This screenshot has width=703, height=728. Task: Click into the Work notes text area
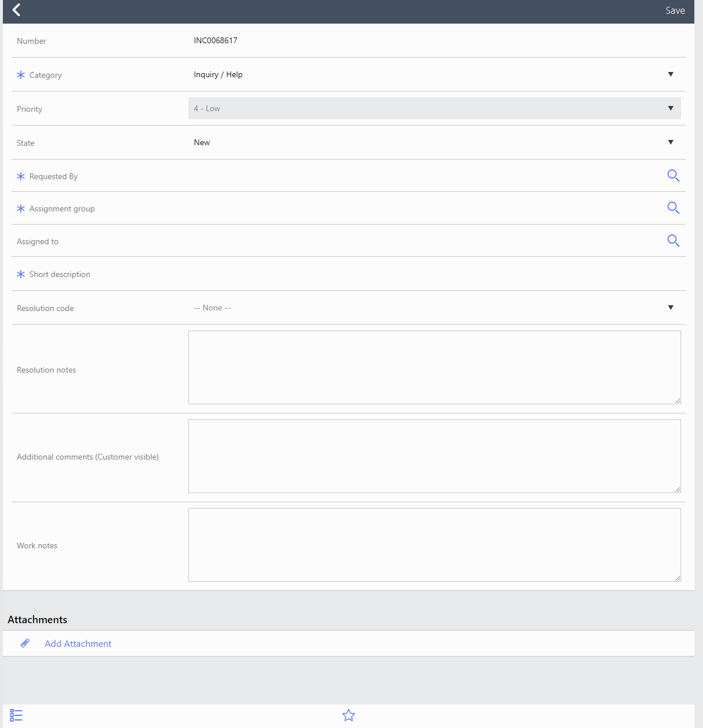pyautogui.click(x=434, y=545)
